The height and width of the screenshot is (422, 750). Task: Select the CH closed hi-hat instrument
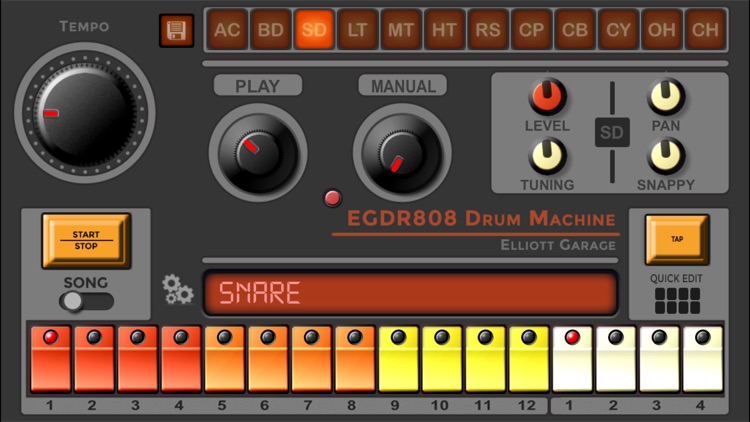(705, 30)
